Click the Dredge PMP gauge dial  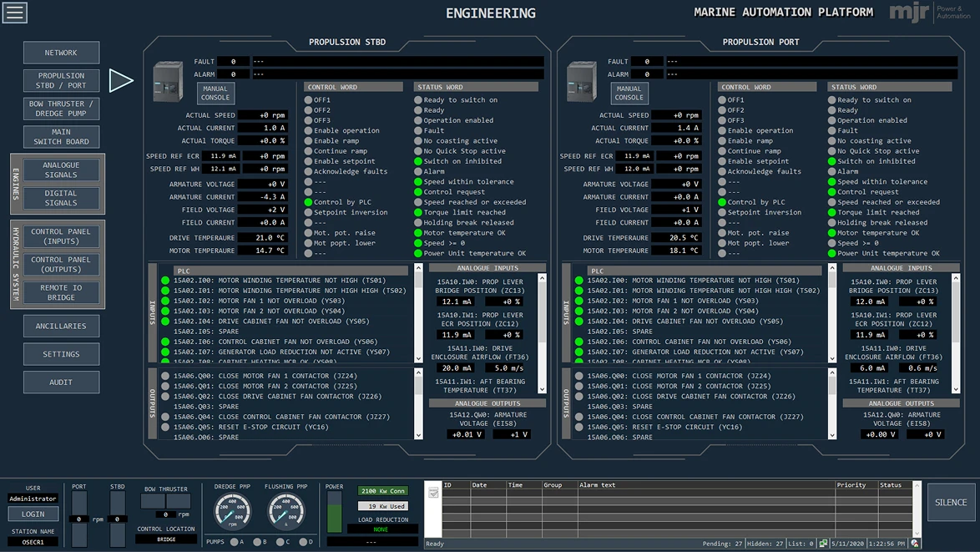(x=233, y=511)
